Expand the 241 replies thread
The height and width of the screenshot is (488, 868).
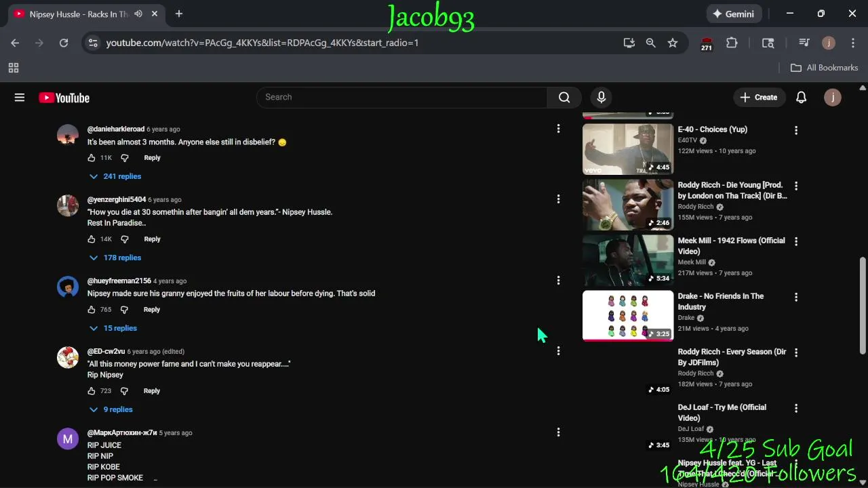[x=115, y=176]
